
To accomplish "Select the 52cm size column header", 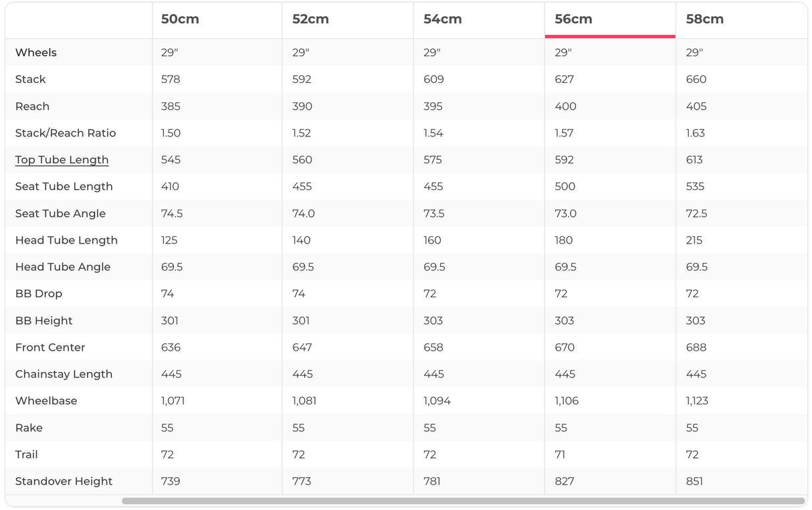I will pos(310,19).
